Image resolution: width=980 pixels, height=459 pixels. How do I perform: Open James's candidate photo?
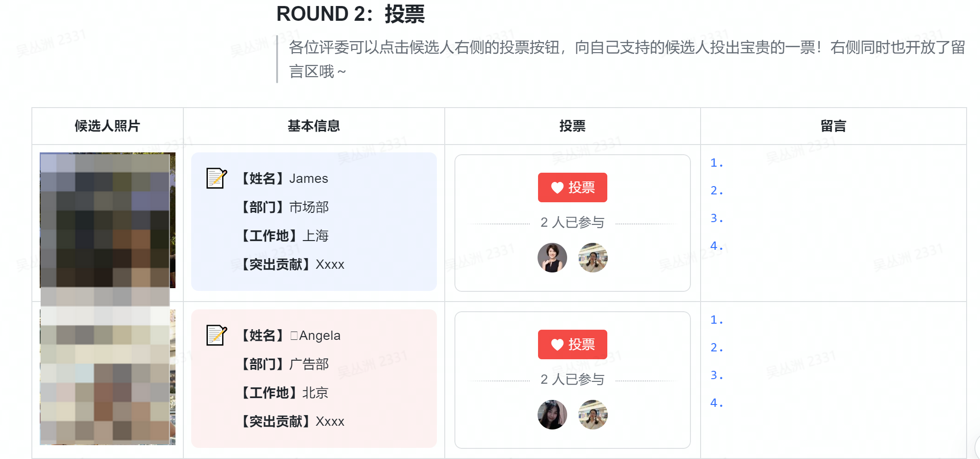107,220
